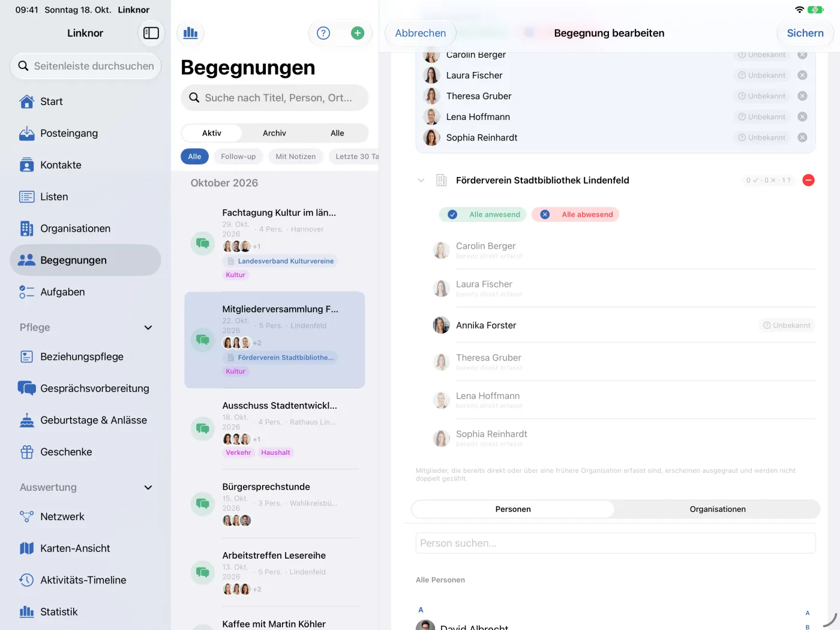
Task: Select the Organisationen tab
Action: click(718, 509)
